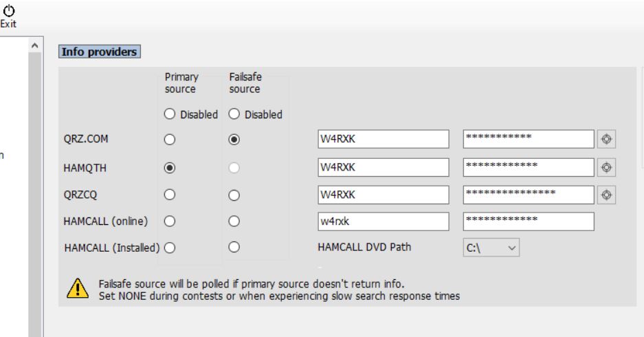644x337 pixels.
Task: Click the Info providers heading
Action: coord(100,52)
